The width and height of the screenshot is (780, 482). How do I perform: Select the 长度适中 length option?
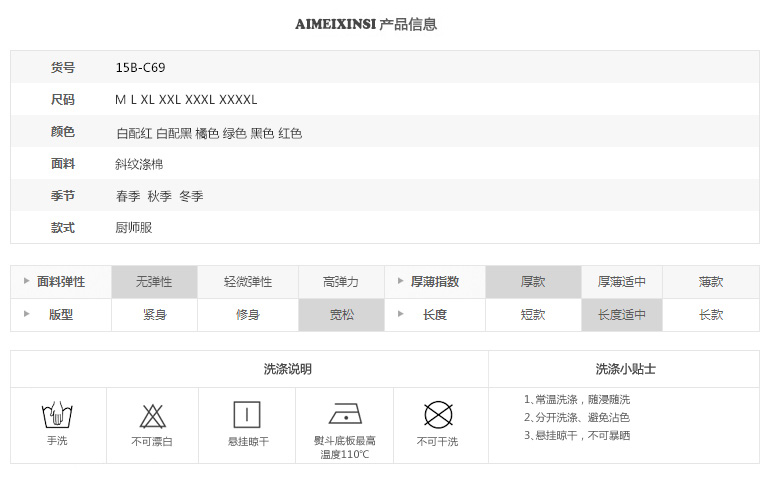coord(622,315)
